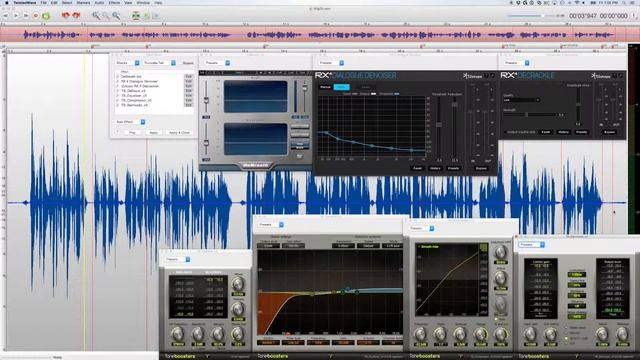Open Presets dropdown above RX Dialogue Denoiser
The width and height of the screenshot is (640, 360).
331,63
